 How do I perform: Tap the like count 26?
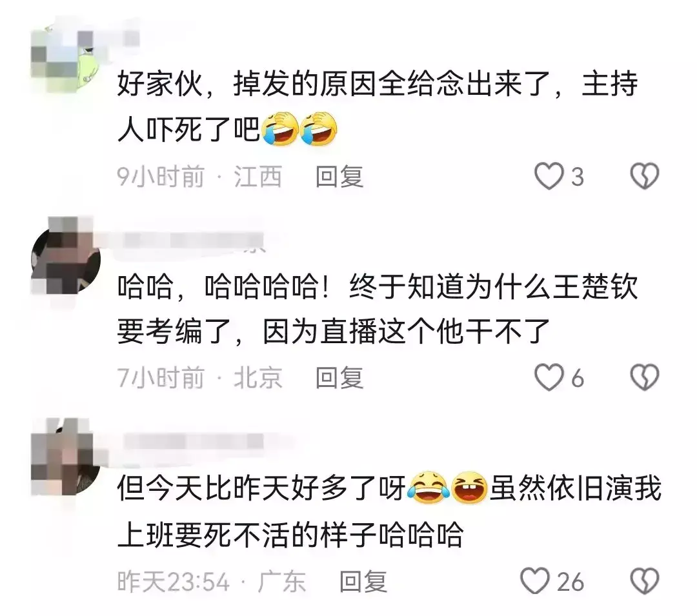(x=571, y=582)
